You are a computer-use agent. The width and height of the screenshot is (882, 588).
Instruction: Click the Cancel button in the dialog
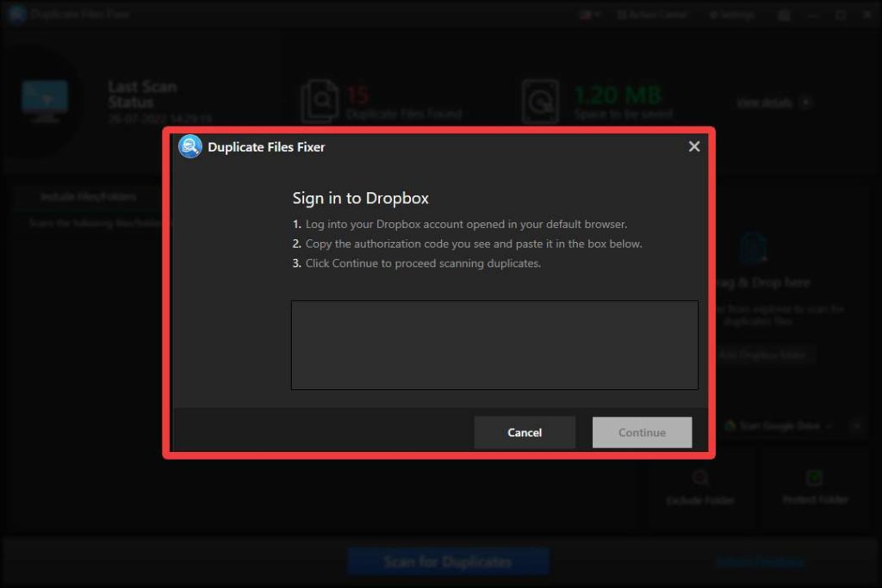(x=525, y=432)
